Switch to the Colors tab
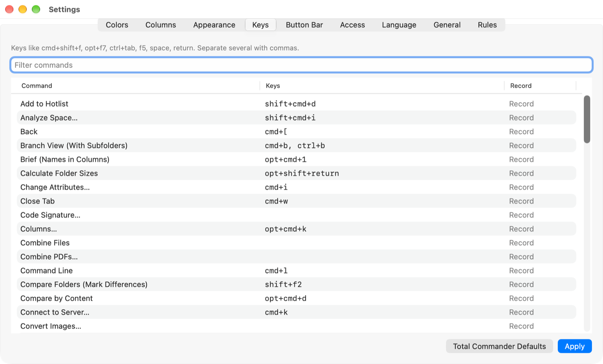The width and height of the screenshot is (603, 364). click(x=117, y=25)
